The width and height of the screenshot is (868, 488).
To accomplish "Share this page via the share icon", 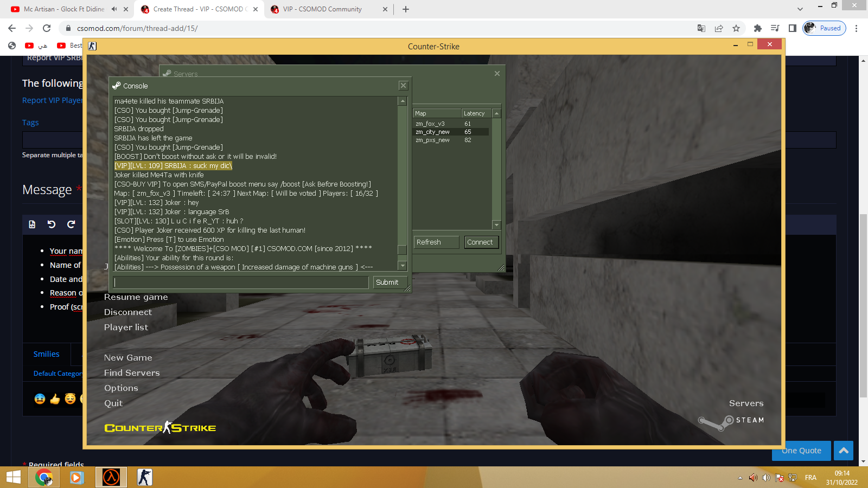I will (x=719, y=28).
